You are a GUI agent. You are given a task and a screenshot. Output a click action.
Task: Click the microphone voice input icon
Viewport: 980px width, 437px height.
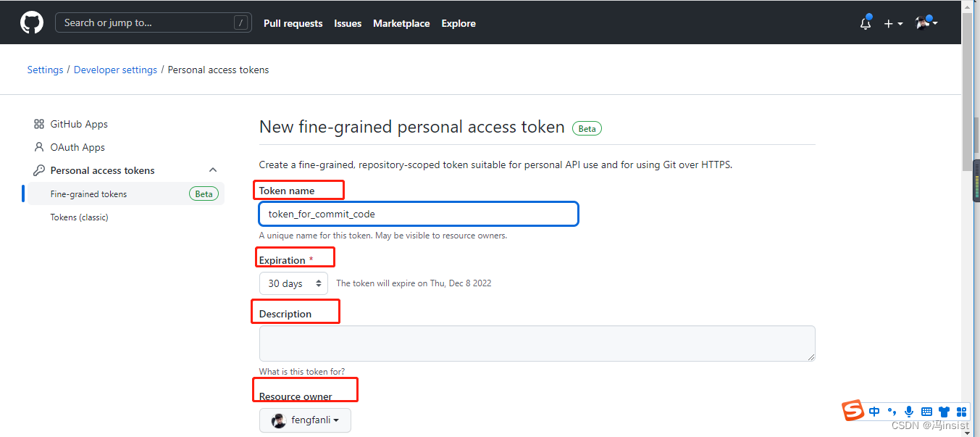coord(909,412)
